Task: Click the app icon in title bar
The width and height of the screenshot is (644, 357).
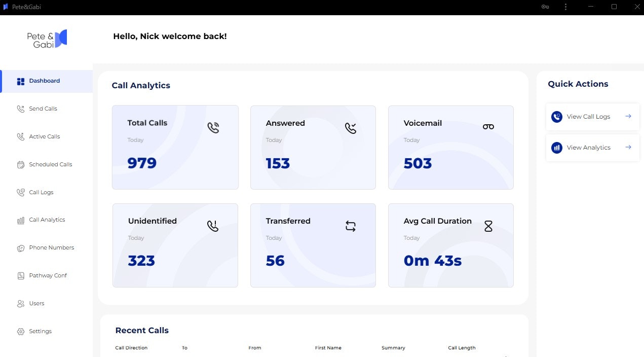Action: (x=6, y=7)
